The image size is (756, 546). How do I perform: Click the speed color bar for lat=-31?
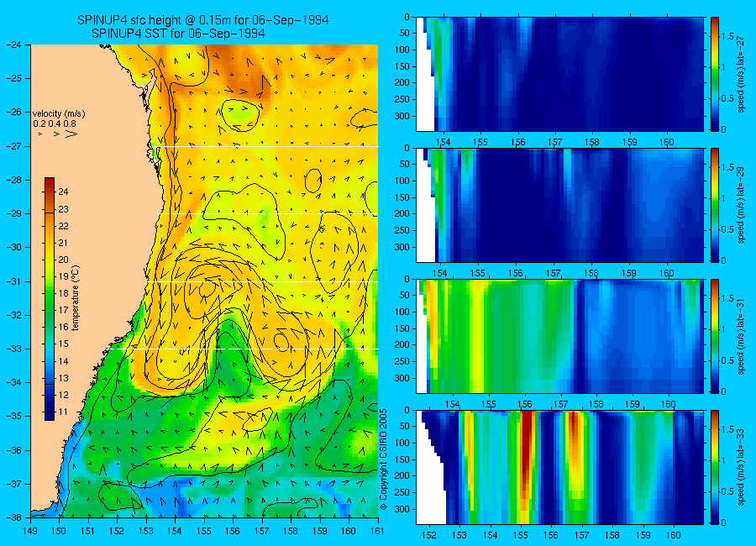coord(715,336)
